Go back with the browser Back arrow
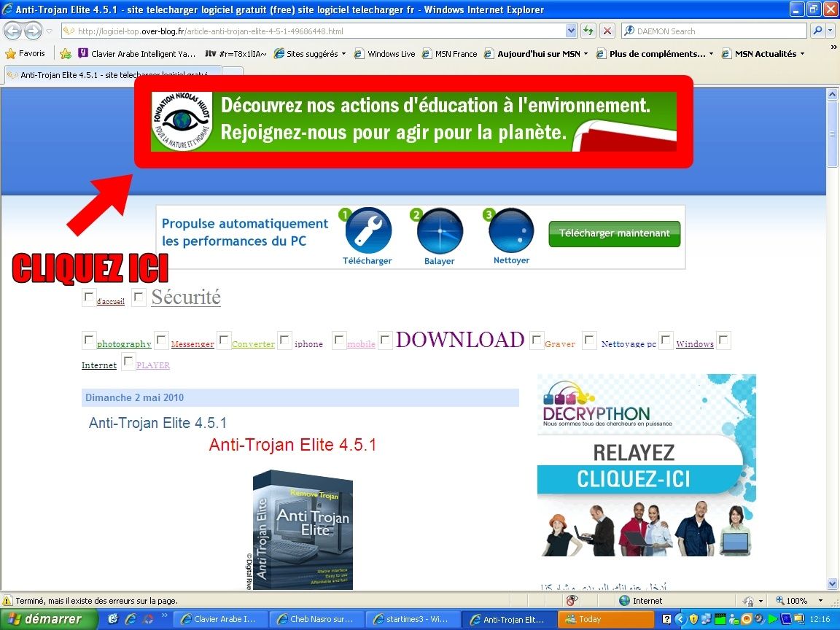 (13, 31)
